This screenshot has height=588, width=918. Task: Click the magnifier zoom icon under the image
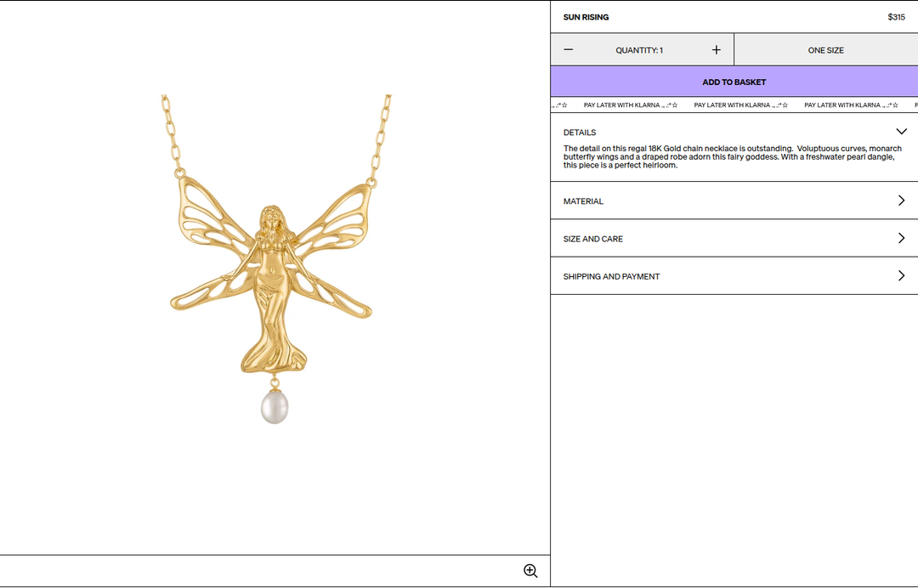tap(530, 571)
